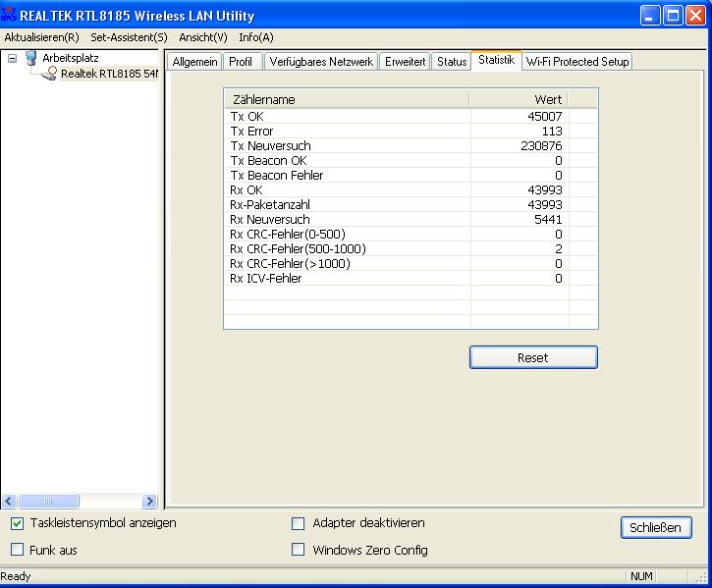Select the Realtek RTL8185 adapter icon
Image resolution: width=712 pixels, height=588 pixels.
click(x=48, y=74)
